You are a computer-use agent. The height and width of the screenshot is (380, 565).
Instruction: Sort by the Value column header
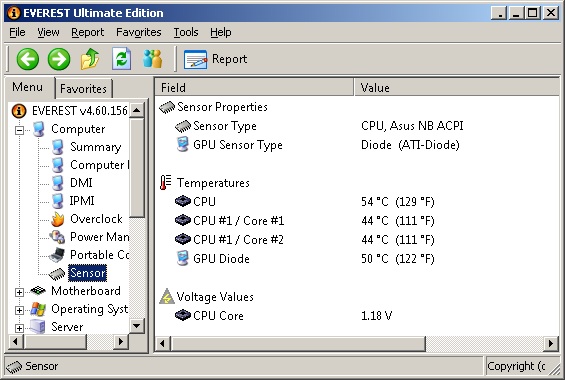(x=456, y=88)
